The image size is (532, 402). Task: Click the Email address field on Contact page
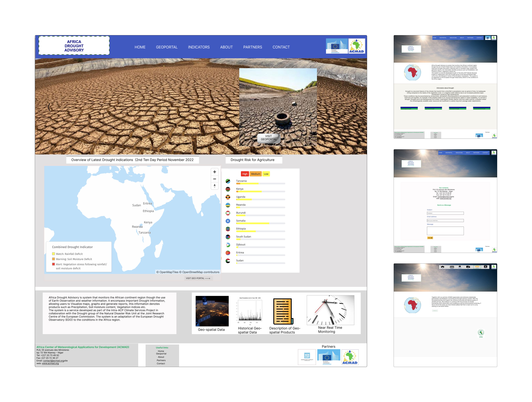coord(445,221)
